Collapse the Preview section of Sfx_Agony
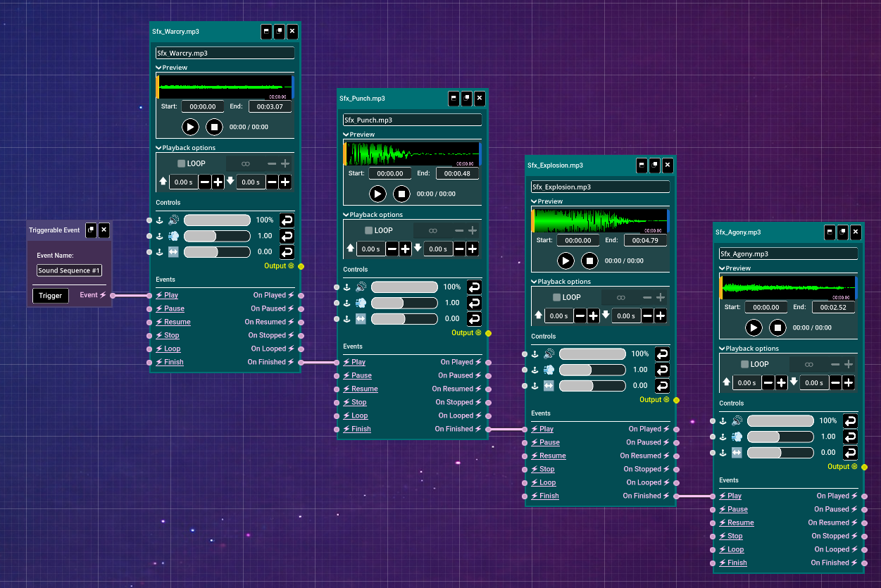 [x=722, y=268]
